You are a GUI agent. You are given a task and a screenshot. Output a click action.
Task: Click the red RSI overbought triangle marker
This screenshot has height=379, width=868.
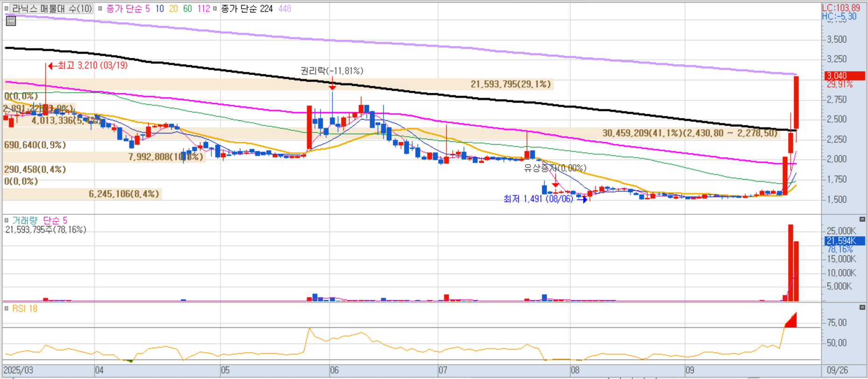791,320
